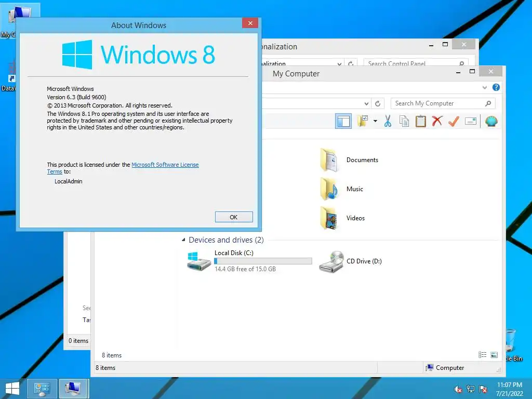The width and height of the screenshot is (532, 399).
Task: Open the Control Panel taskbar button
Action: 42,389
